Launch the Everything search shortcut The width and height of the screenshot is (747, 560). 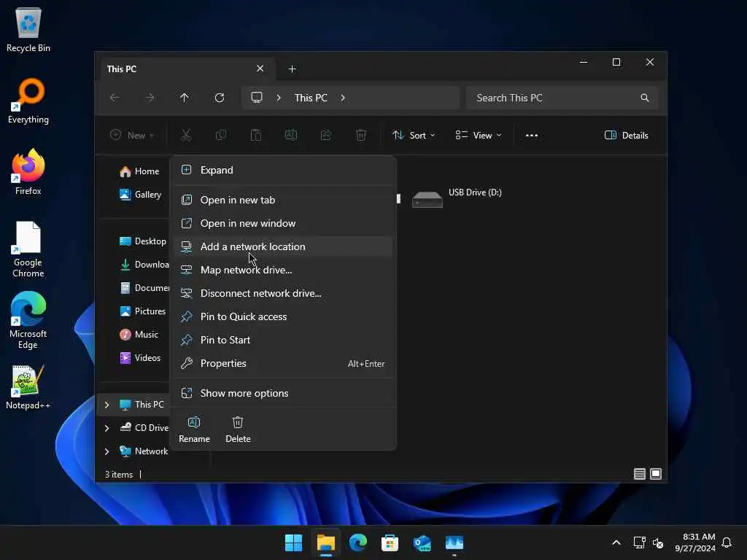pos(28,101)
